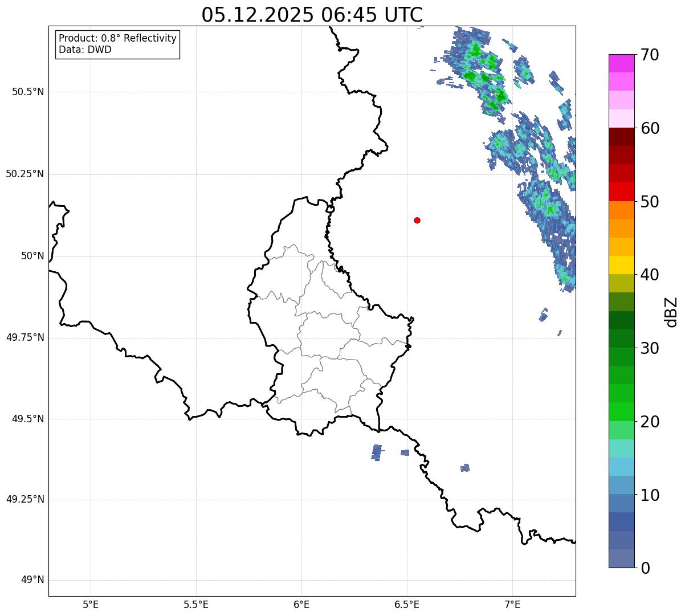
Task: Click the "49.25°N" latitude label
Action: pyautogui.click(x=25, y=499)
